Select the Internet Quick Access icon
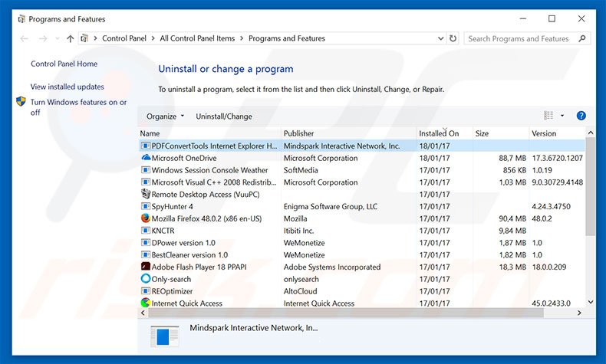606x364 pixels. point(145,303)
